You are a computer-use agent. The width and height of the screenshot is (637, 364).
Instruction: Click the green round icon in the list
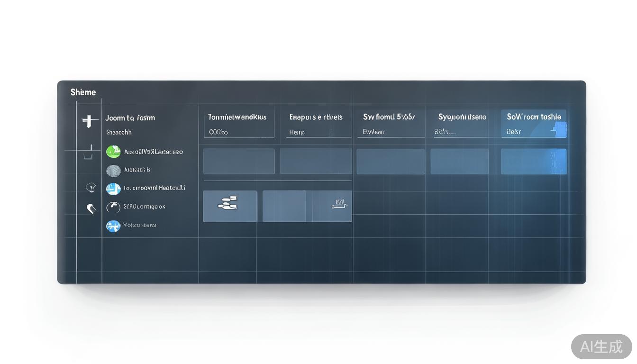click(x=113, y=152)
